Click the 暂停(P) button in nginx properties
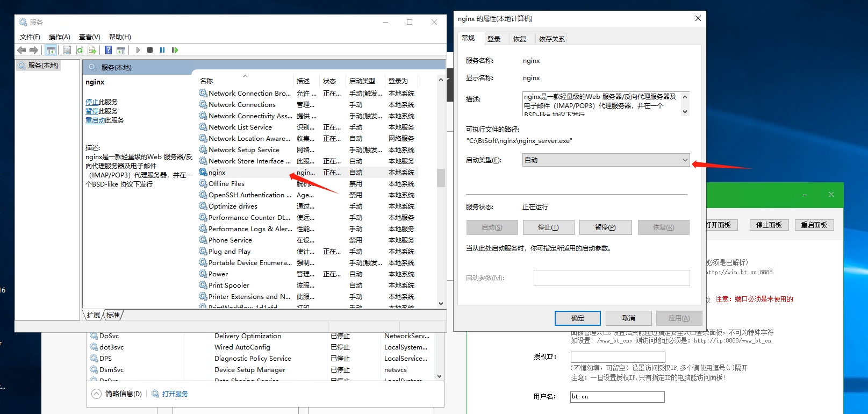 (x=605, y=227)
